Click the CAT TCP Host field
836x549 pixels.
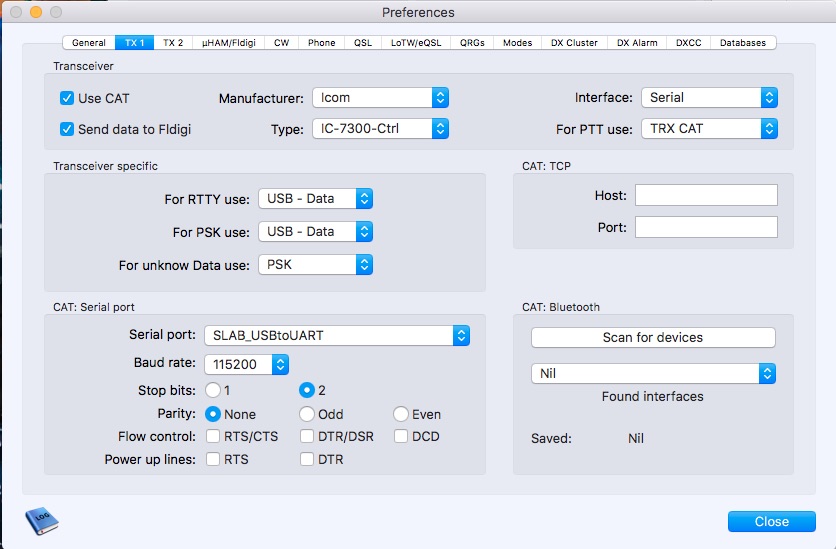[706, 195]
